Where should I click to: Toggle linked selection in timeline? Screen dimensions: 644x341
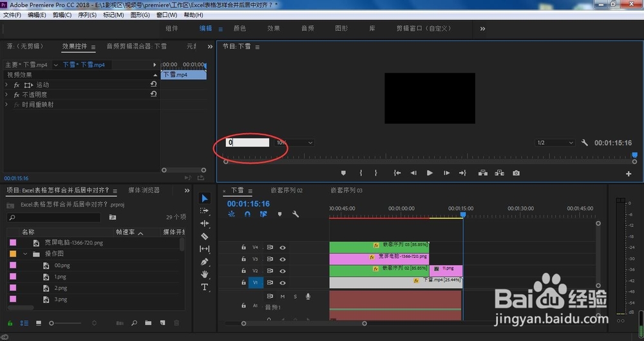(x=263, y=214)
